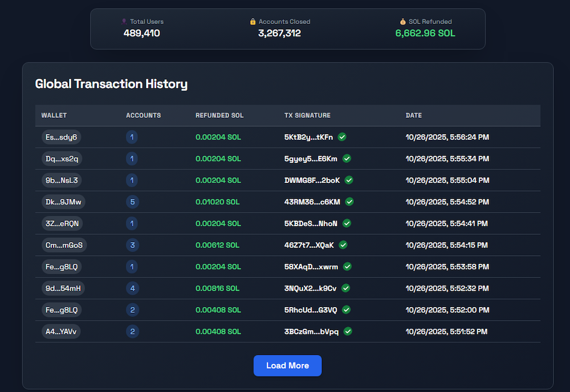Click the checkmark icon next to 58XAqD
570x392 pixels.
pos(347,267)
